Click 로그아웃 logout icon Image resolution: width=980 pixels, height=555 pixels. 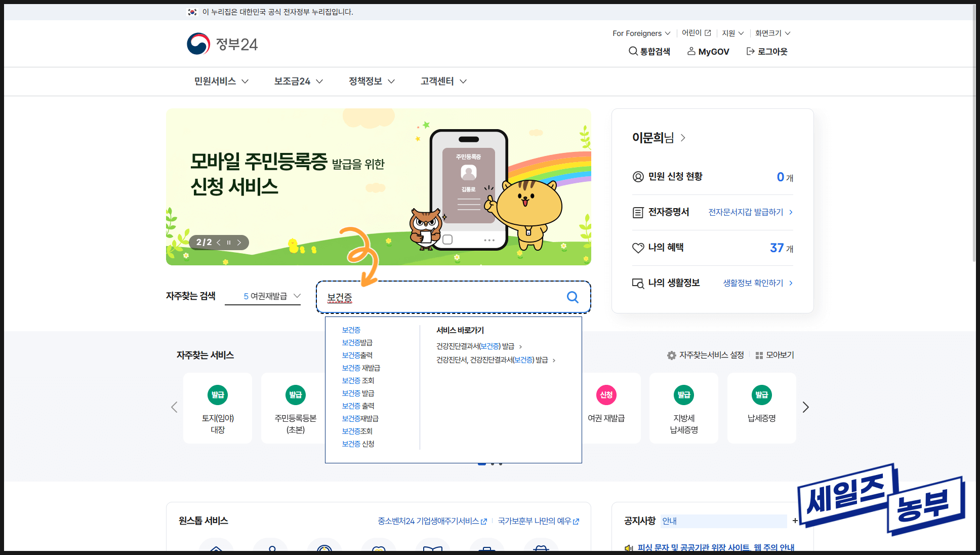(751, 51)
